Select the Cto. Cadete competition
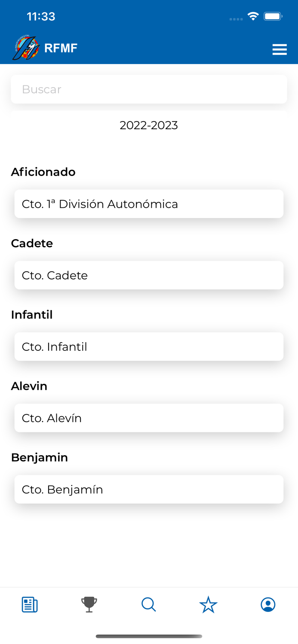Image resolution: width=298 pixels, height=644 pixels. (149, 275)
